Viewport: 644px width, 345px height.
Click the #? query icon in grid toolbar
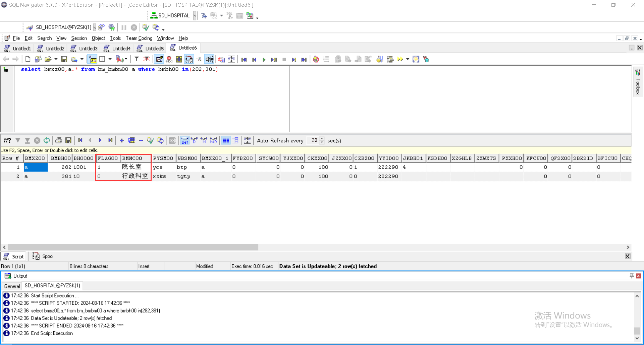[x=7, y=140]
